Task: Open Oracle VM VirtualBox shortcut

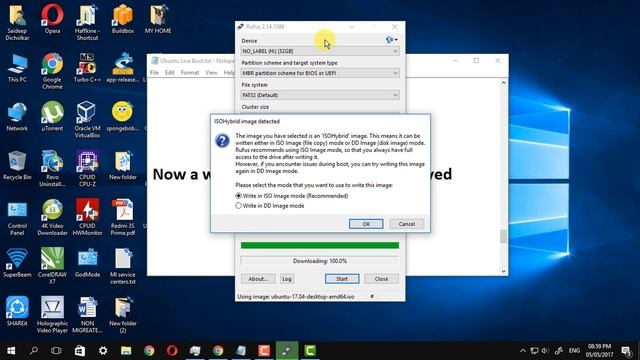Action: point(87,119)
